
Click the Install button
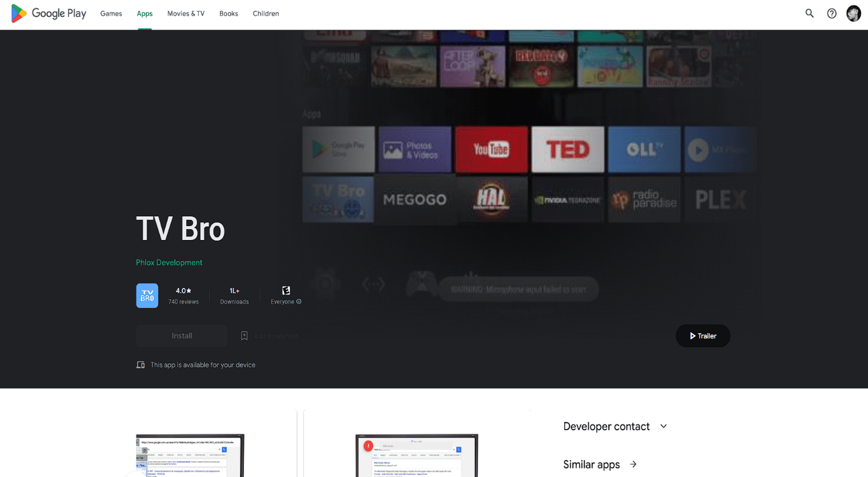point(182,336)
